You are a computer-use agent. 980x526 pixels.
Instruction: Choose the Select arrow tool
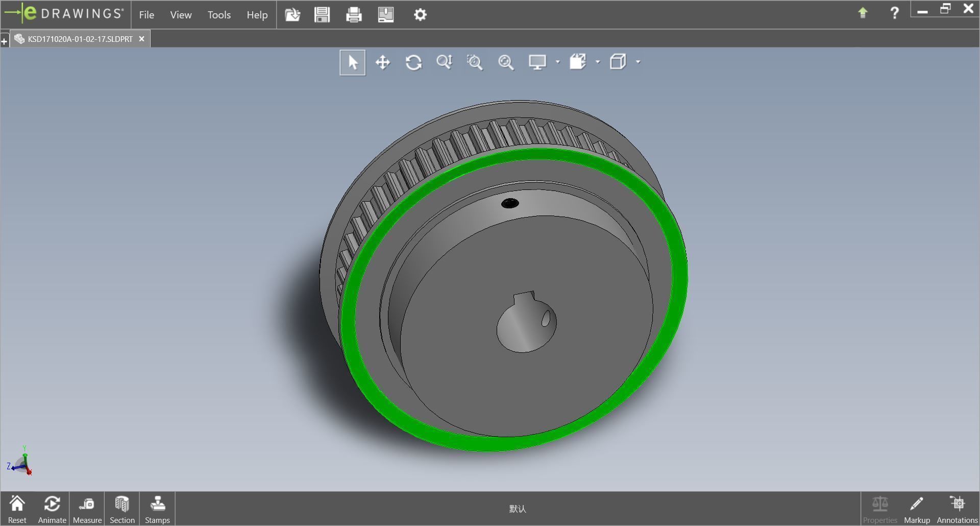[353, 62]
